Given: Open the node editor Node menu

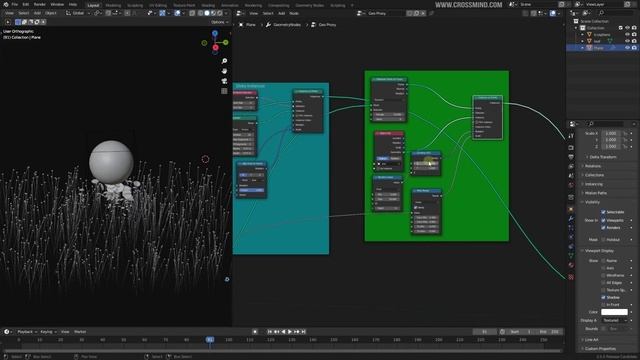Looking at the screenshot, I should (x=294, y=13).
